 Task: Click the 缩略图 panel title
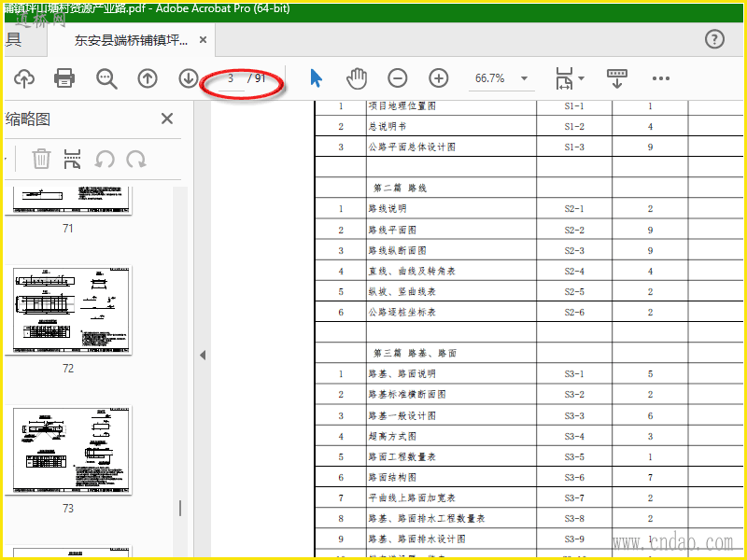tap(28, 119)
